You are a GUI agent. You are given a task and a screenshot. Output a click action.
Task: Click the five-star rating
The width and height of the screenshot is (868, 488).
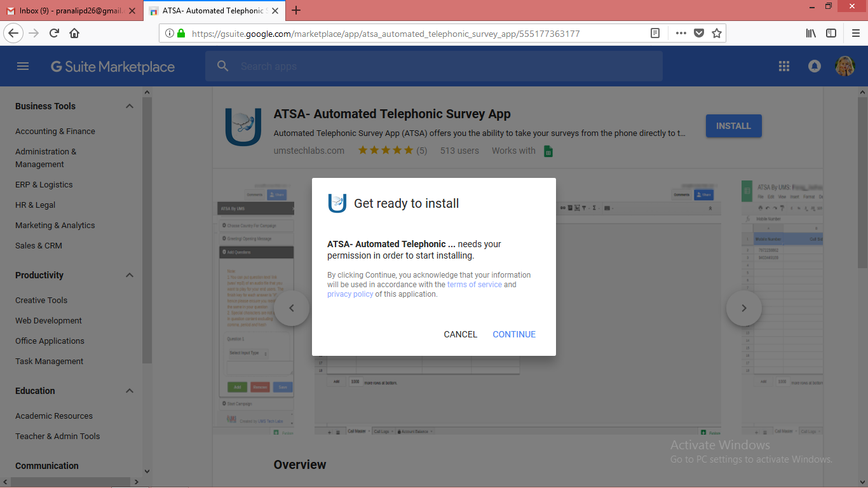point(385,151)
